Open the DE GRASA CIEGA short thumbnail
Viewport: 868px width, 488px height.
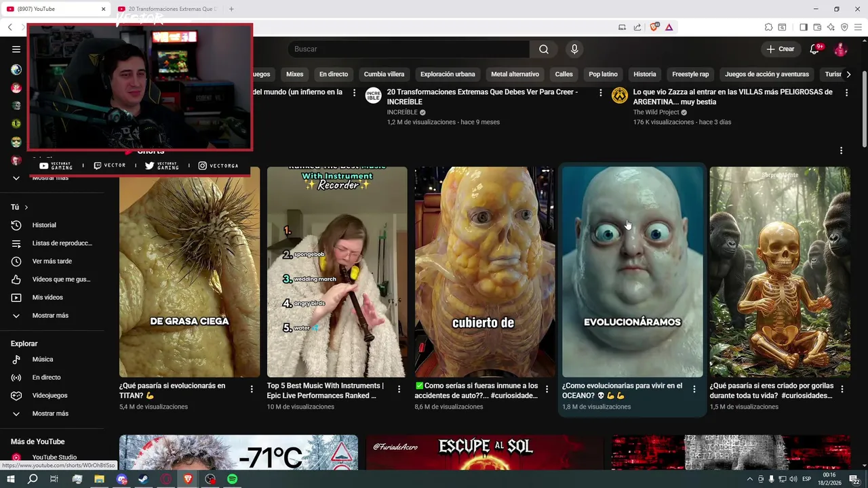point(189,272)
